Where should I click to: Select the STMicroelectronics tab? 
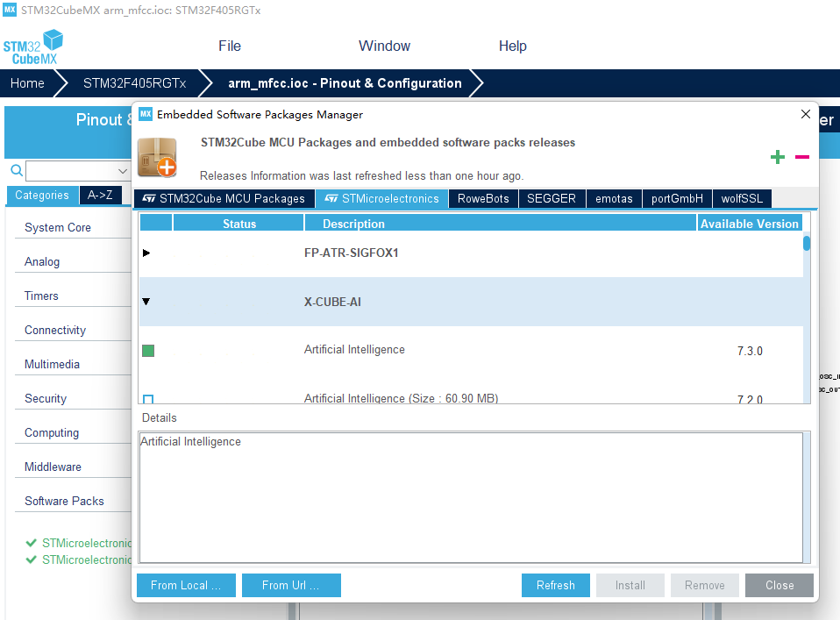coord(382,199)
